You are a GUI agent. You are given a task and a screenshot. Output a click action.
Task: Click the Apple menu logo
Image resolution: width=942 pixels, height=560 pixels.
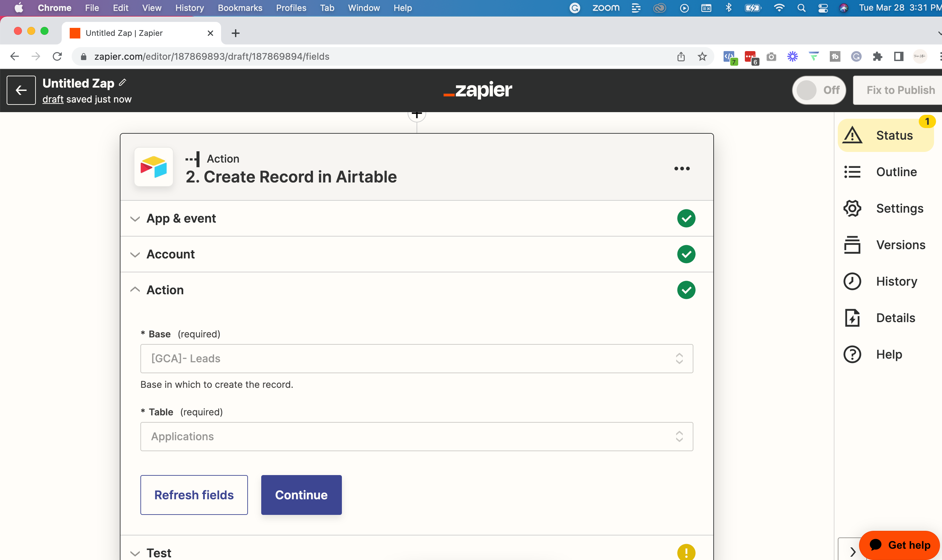[x=19, y=8]
